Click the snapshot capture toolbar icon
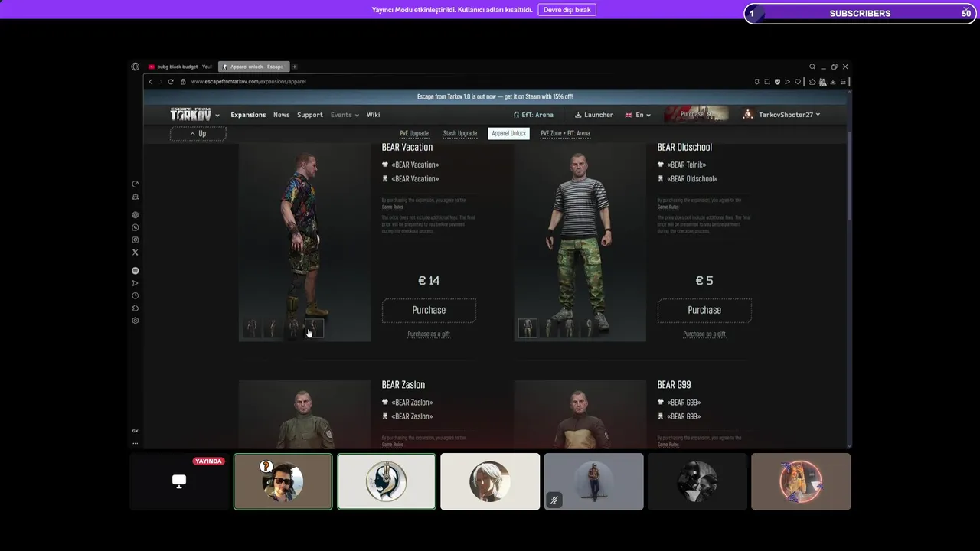The width and height of the screenshot is (980, 551). pyautogui.click(x=766, y=82)
